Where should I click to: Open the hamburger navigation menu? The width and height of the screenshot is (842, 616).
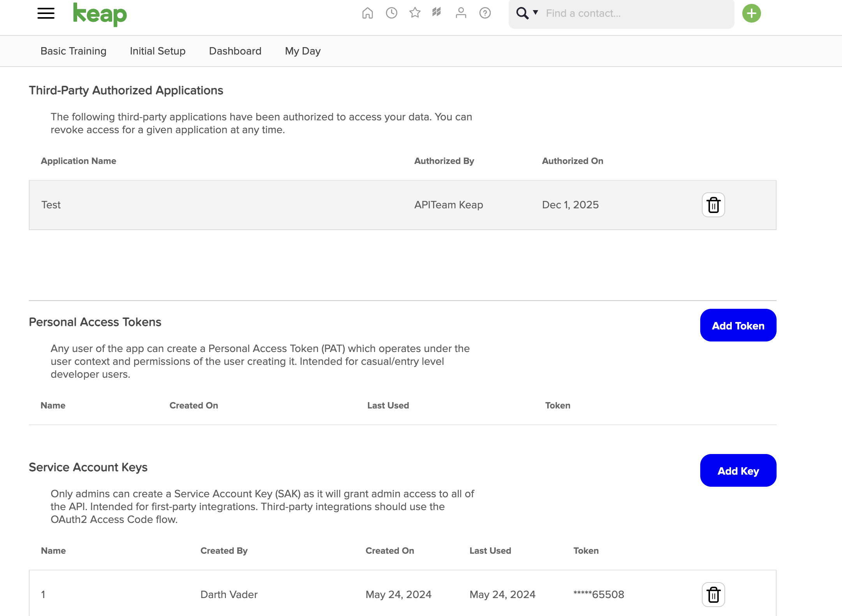[46, 13]
